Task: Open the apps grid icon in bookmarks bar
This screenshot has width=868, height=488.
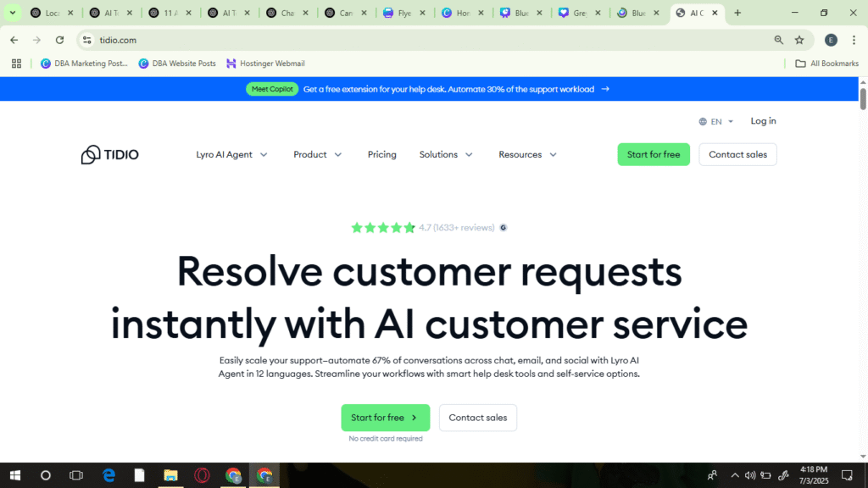Action: click(x=17, y=64)
